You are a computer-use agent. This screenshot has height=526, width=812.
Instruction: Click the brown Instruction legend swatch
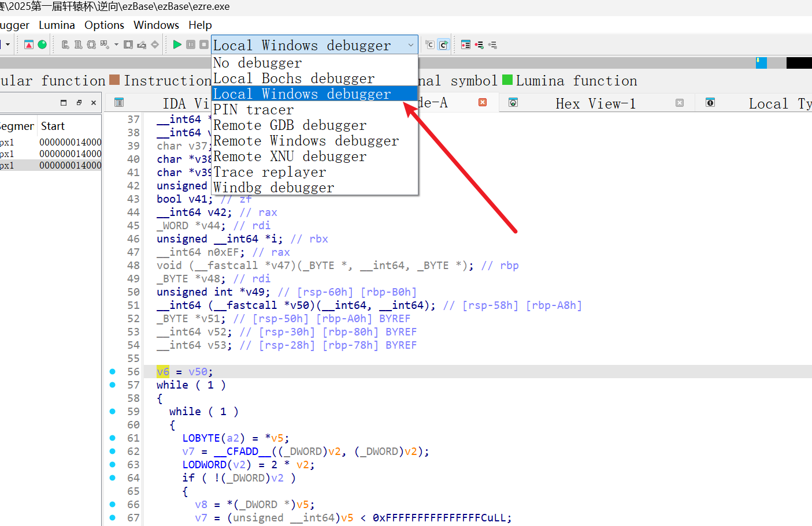[x=114, y=80]
